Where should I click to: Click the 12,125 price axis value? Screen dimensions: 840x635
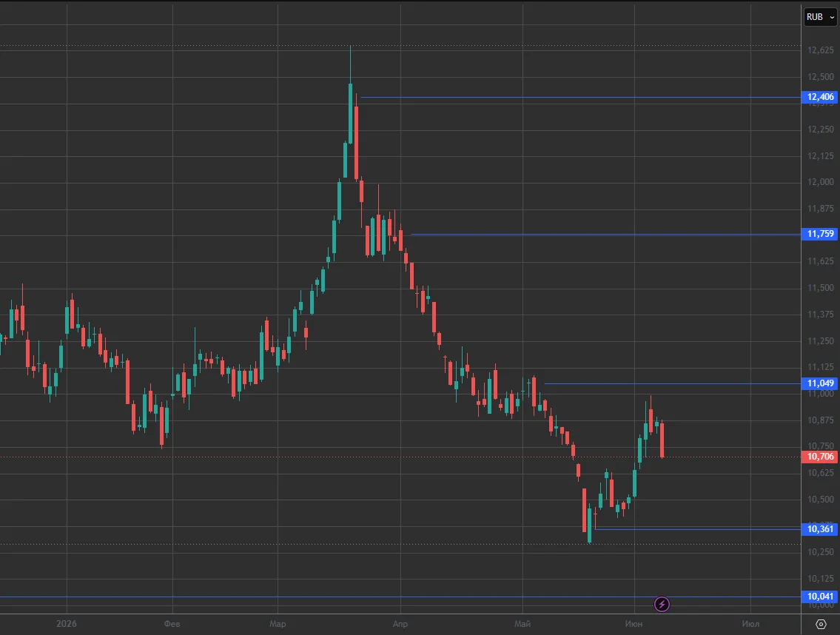tap(821, 156)
